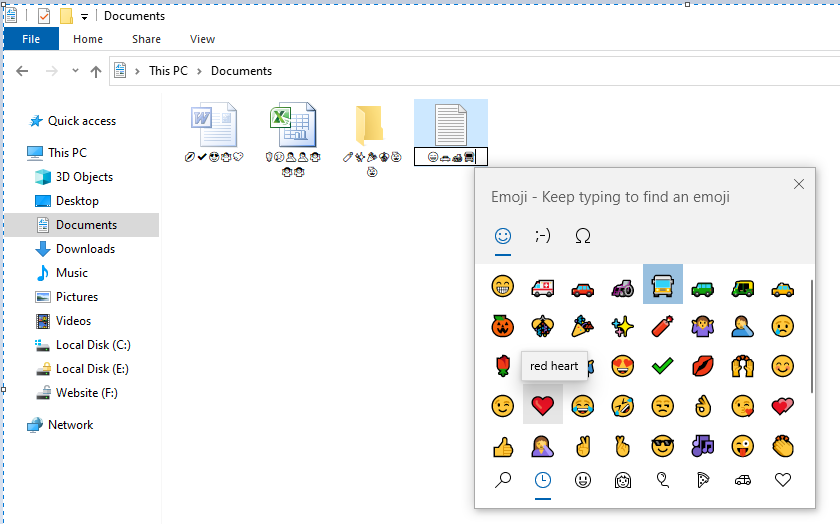Open the Home ribbon tab
840x524 pixels.
point(88,39)
